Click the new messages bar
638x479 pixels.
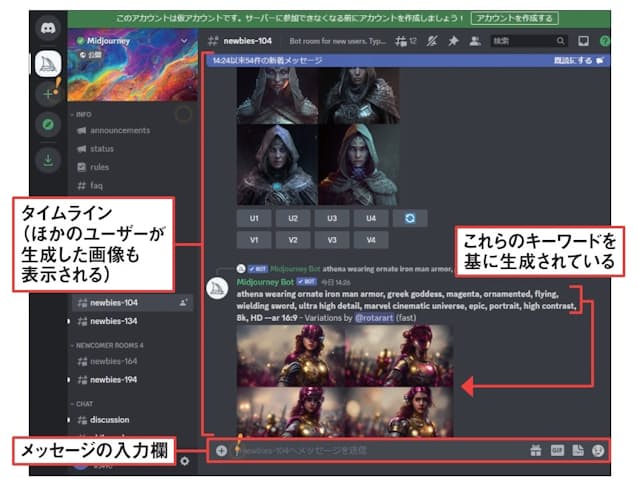(x=408, y=60)
